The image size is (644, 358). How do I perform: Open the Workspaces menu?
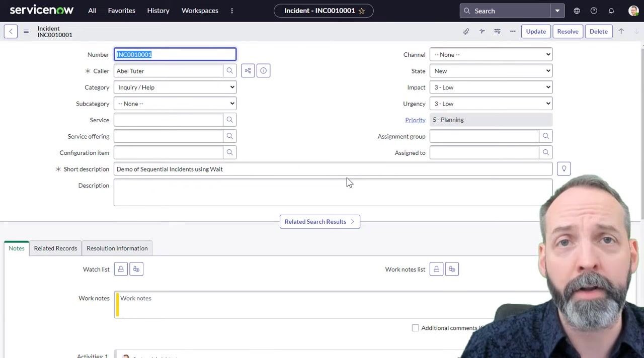tap(200, 11)
